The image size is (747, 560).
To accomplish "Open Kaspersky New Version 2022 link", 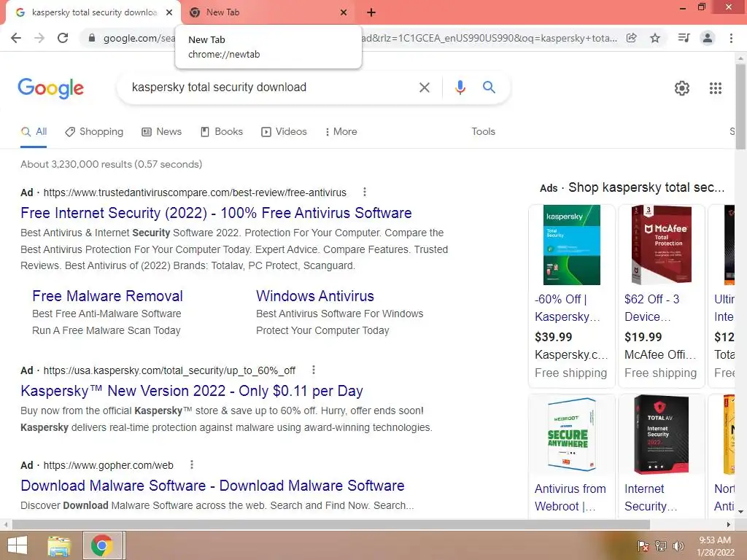I will pos(192,391).
